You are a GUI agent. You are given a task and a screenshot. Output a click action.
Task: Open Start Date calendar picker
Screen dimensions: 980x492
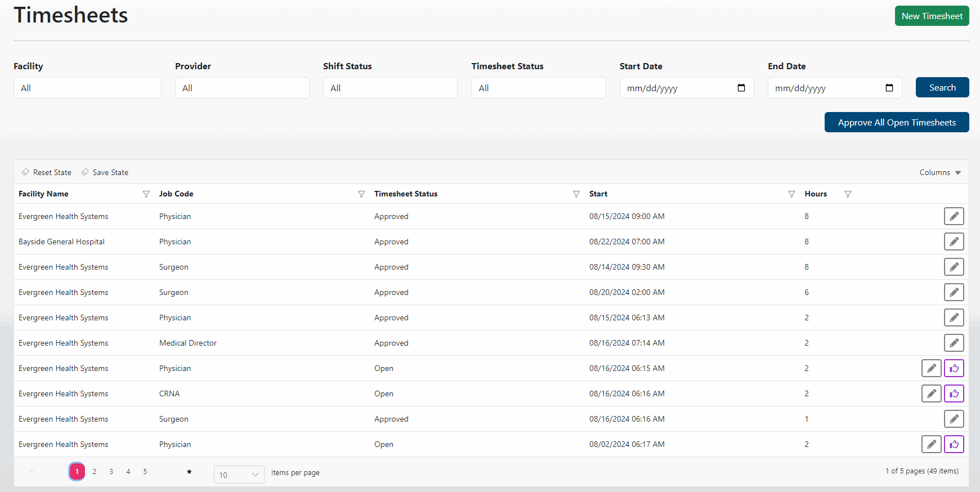741,88
